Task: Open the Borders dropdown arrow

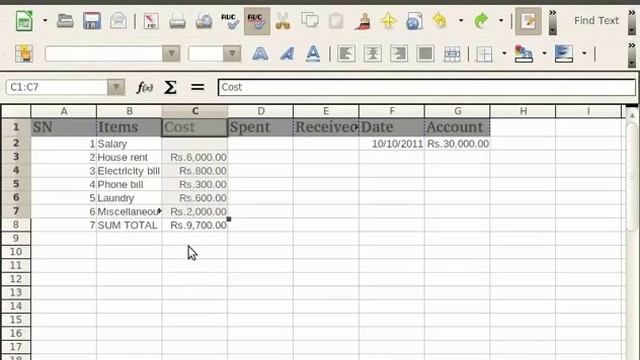Action: [504, 53]
